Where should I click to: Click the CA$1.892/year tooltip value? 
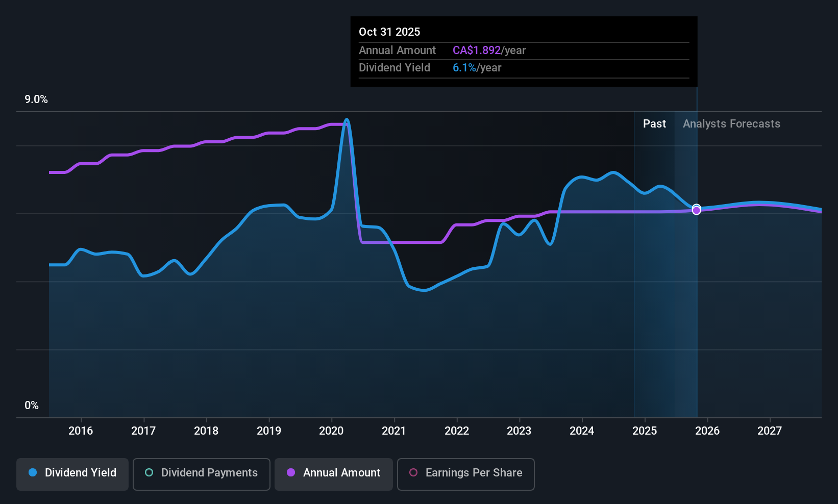tap(489, 51)
